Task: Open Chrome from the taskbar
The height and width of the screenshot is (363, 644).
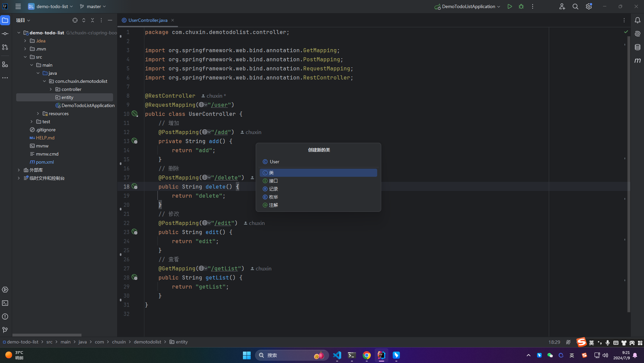Action: [367, 355]
